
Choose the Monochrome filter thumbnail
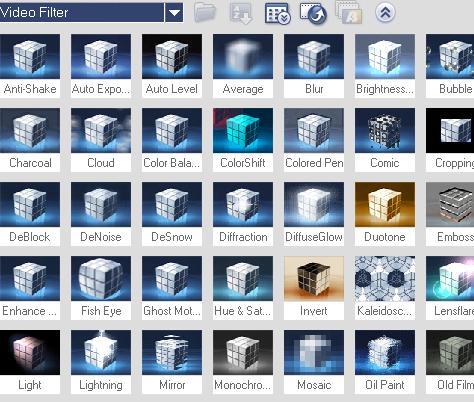243,352
